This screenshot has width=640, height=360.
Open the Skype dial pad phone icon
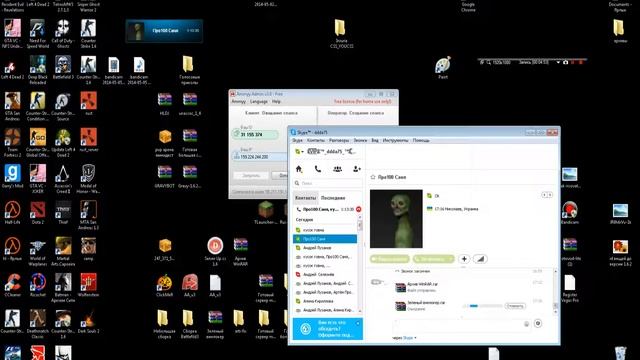point(318,169)
